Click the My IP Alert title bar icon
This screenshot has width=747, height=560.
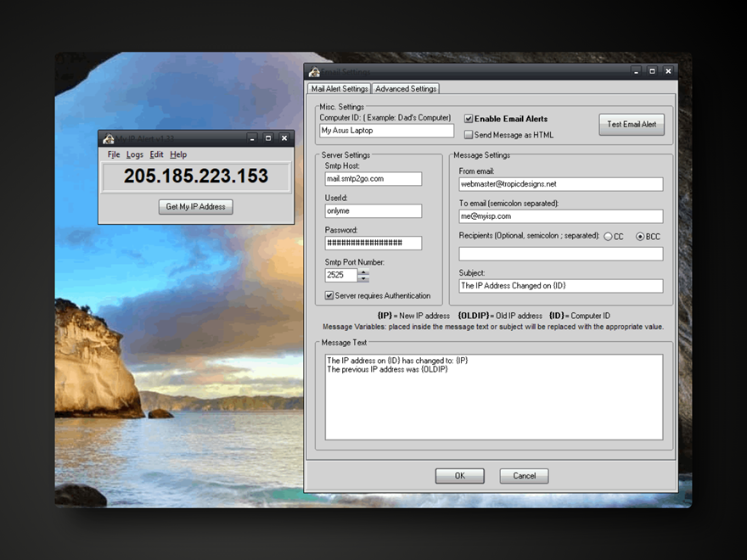[x=108, y=138]
